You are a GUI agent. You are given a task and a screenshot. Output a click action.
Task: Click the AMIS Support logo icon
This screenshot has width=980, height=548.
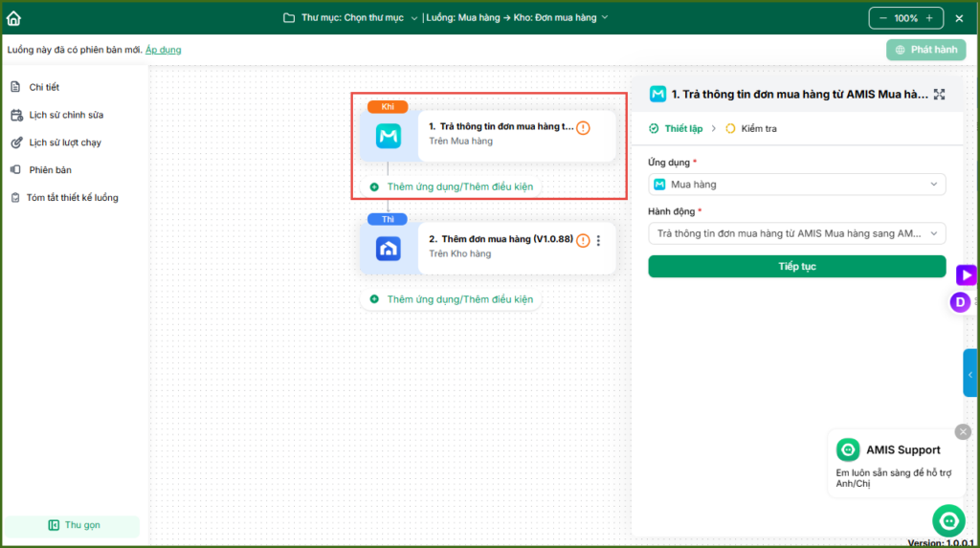(848, 449)
